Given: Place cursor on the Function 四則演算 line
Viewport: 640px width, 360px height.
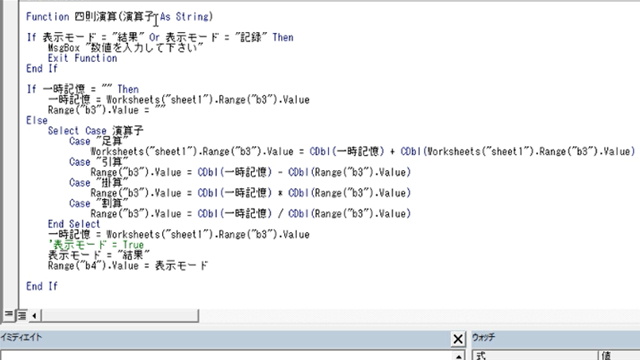Looking at the screenshot, I should [120, 17].
